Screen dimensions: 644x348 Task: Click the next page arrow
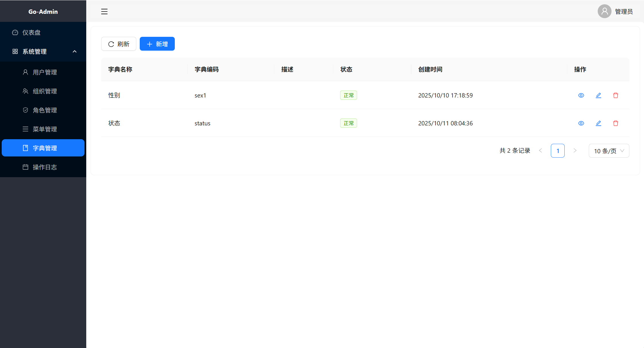click(x=575, y=150)
